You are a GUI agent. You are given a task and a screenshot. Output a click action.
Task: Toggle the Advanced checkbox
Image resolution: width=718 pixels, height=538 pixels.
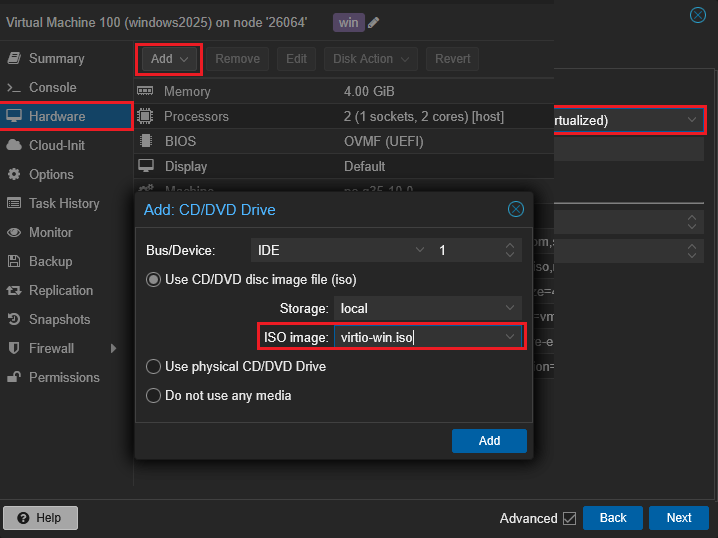tap(570, 518)
